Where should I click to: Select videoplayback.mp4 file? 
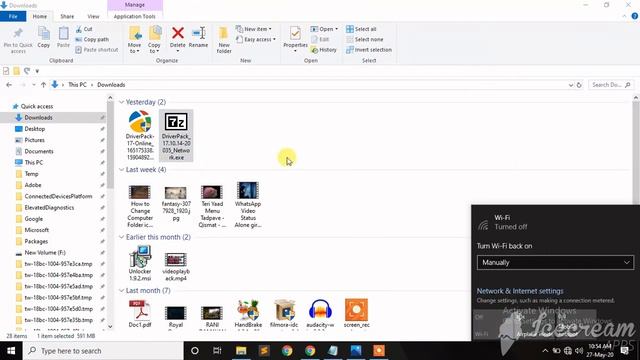176,266
